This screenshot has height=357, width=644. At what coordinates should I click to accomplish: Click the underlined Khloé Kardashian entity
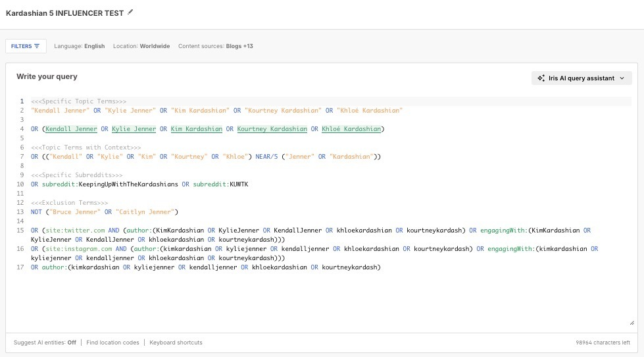pos(351,128)
